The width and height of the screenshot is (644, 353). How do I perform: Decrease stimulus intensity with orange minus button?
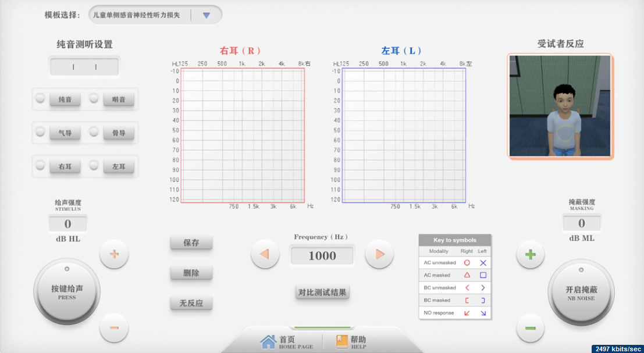point(114,328)
